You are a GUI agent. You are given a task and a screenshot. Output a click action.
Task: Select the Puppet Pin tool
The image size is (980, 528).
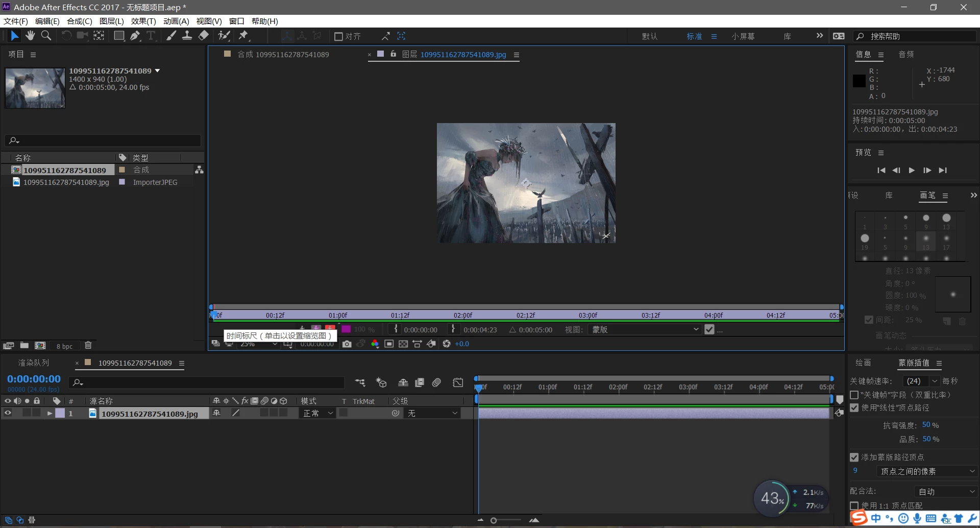point(243,36)
